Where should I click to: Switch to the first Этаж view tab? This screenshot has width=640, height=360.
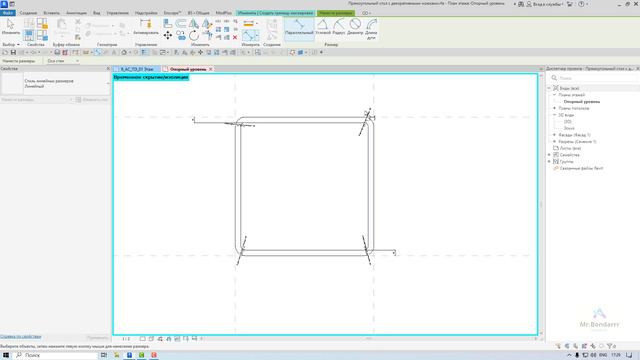pos(136,69)
